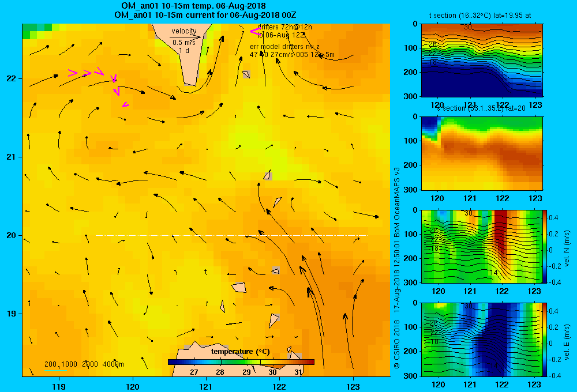Click the small island near 20.8N 121.85E
Viewport: 577px width, 392px height.
click(x=268, y=175)
